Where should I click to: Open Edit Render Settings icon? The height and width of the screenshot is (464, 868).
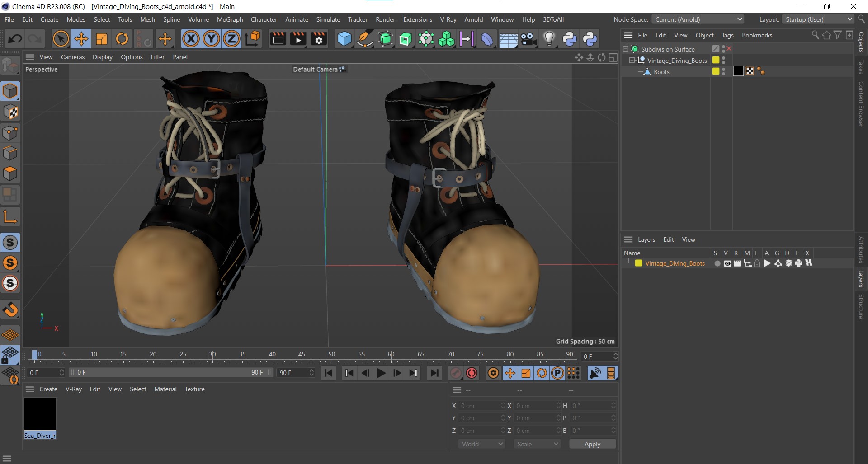[x=319, y=39]
